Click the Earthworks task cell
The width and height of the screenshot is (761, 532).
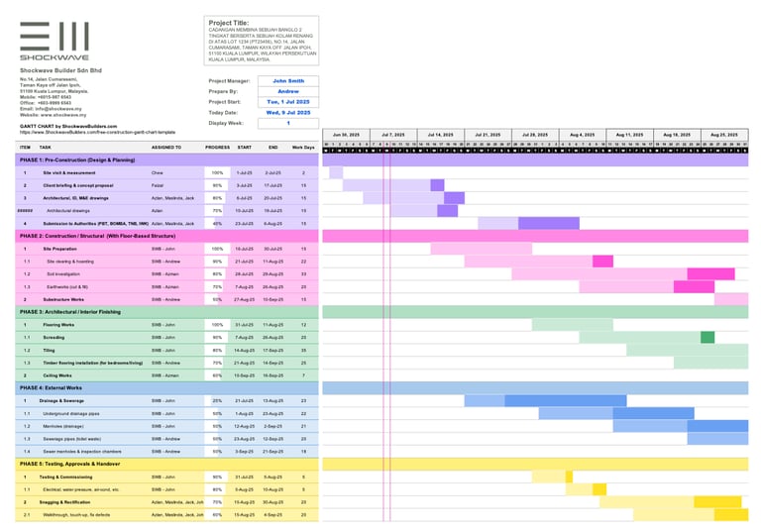[67, 287]
